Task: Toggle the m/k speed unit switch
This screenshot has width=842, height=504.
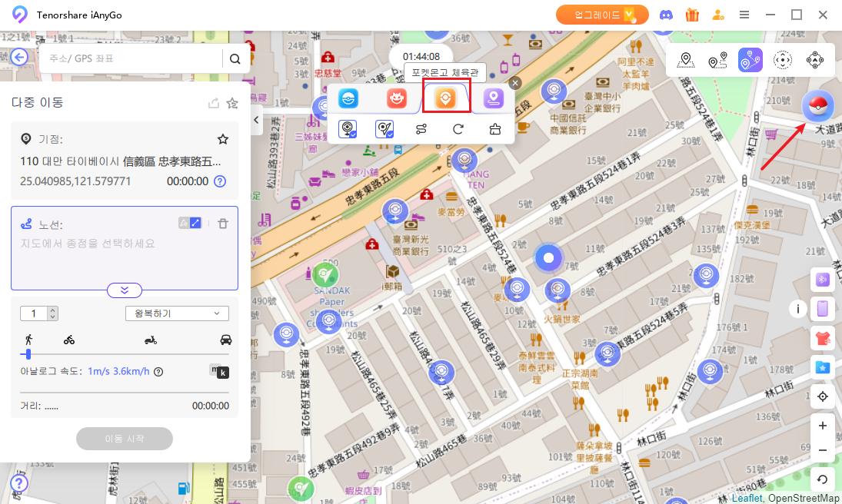Action: (219, 372)
